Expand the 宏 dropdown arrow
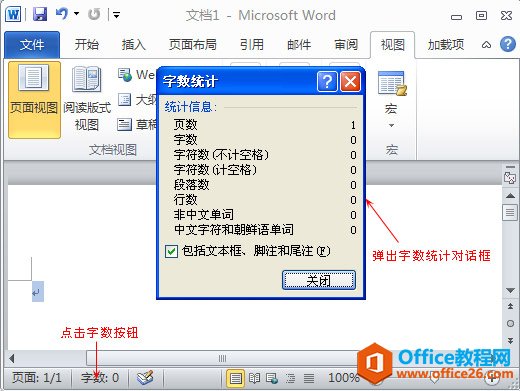 point(391,125)
